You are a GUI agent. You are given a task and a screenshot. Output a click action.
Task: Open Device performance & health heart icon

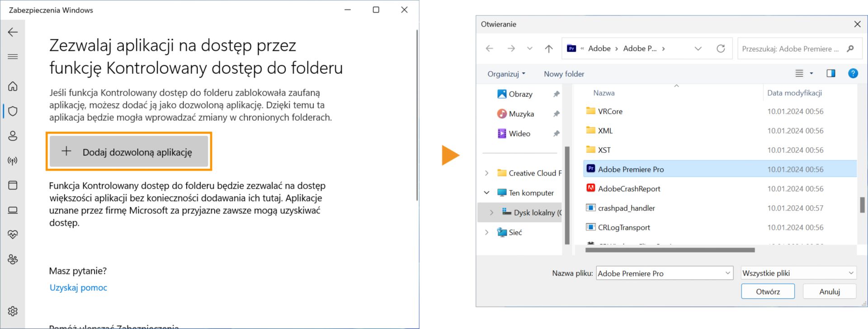(x=13, y=234)
